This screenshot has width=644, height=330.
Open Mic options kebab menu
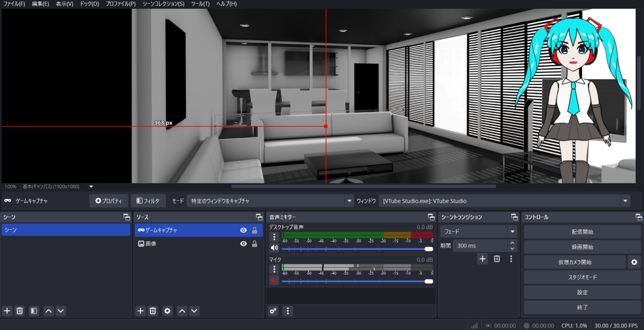pos(274,269)
